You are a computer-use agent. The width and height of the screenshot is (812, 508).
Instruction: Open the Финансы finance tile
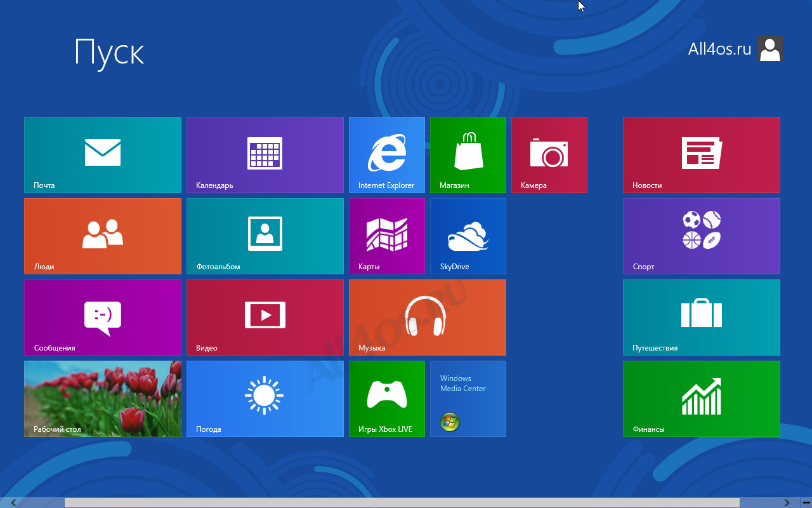pyautogui.click(x=702, y=399)
